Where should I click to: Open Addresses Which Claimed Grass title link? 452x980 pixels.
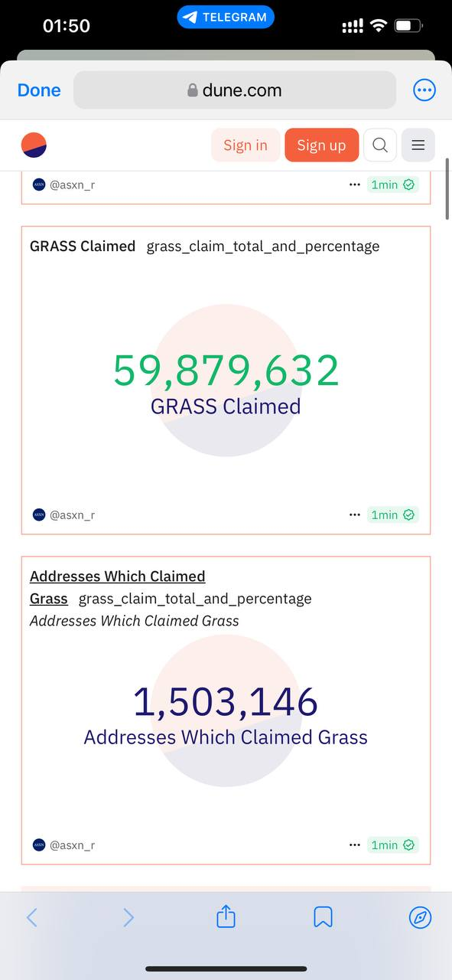(117, 587)
